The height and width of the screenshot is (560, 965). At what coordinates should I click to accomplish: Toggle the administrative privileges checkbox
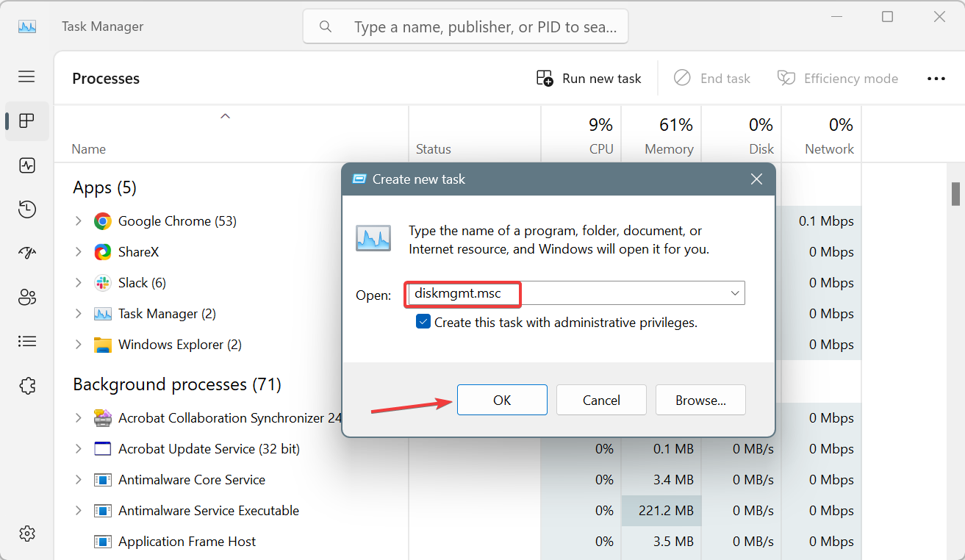[423, 321]
